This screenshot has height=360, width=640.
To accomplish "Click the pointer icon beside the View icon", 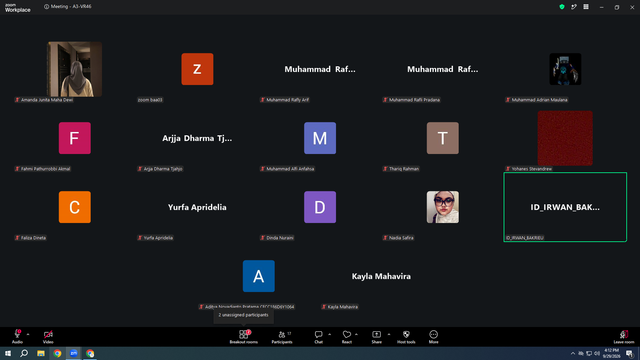I will pos(574,7).
